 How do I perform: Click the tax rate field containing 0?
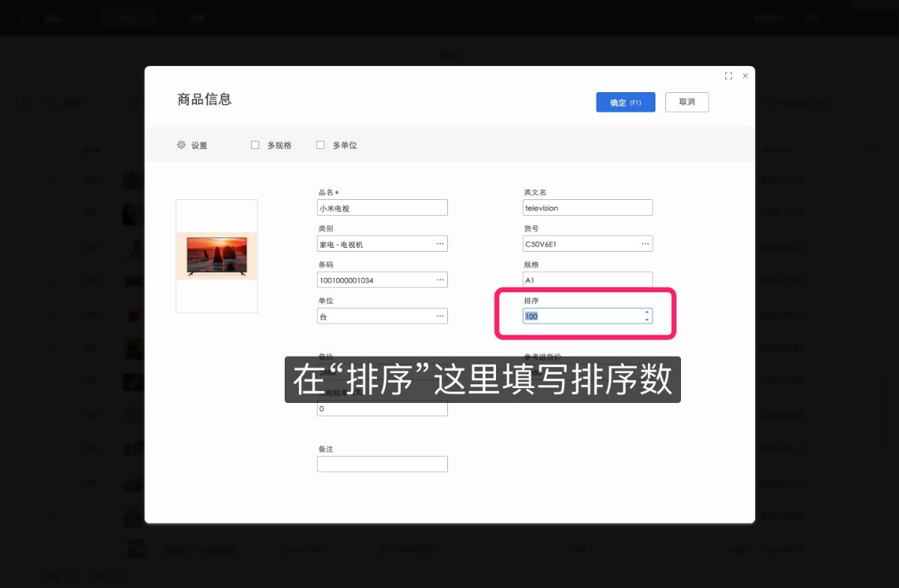382,409
